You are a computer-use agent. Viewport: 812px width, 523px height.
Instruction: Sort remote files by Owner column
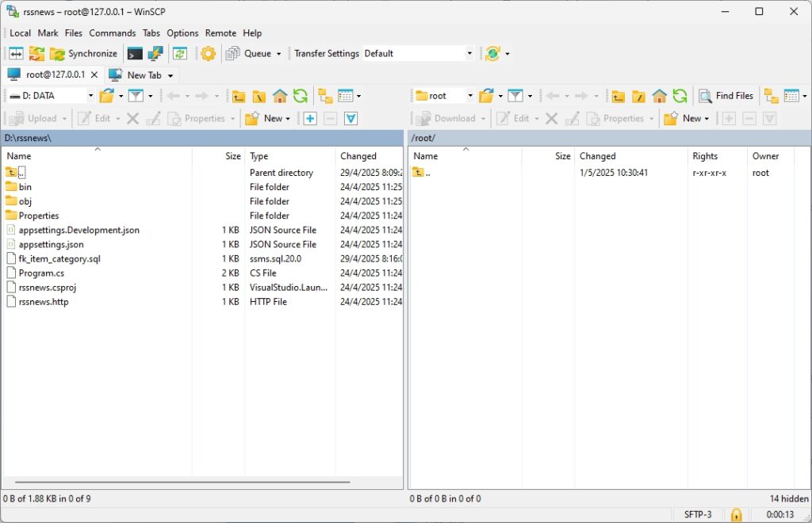[x=771, y=156]
